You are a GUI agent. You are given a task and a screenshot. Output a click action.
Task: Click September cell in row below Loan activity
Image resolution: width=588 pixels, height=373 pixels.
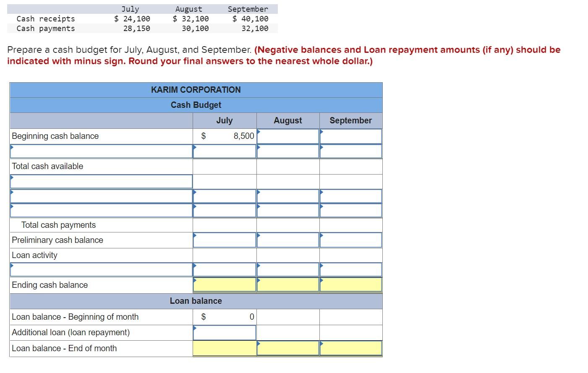pyautogui.click(x=351, y=269)
